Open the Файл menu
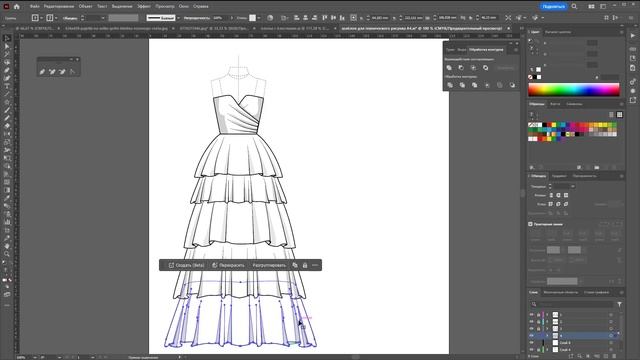Screen dimensions: 640x360 coord(34,7)
